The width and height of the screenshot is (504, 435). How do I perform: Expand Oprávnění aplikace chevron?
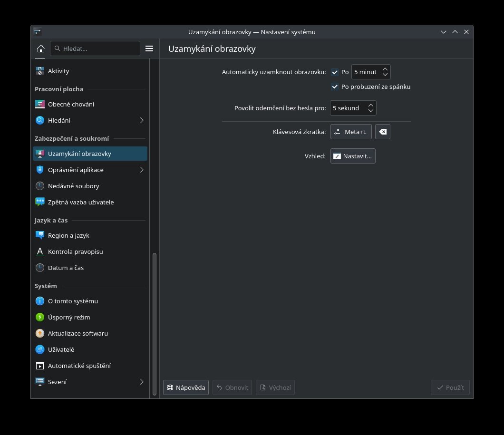pyautogui.click(x=141, y=170)
